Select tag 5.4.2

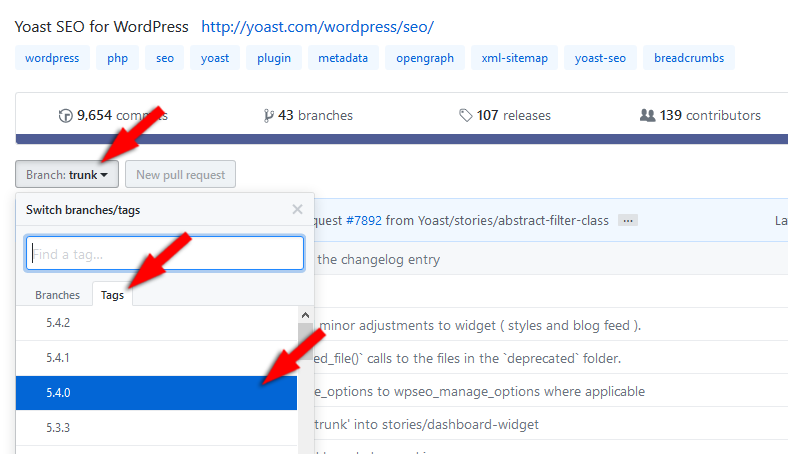[156, 323]
